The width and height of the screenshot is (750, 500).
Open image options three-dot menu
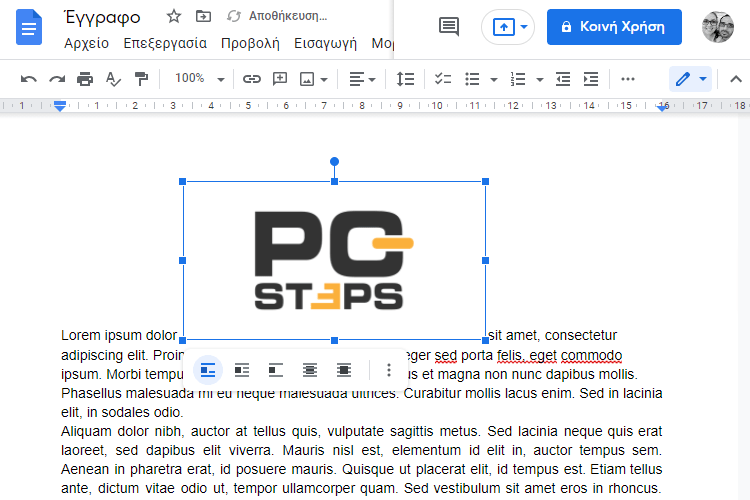point(388,370)
